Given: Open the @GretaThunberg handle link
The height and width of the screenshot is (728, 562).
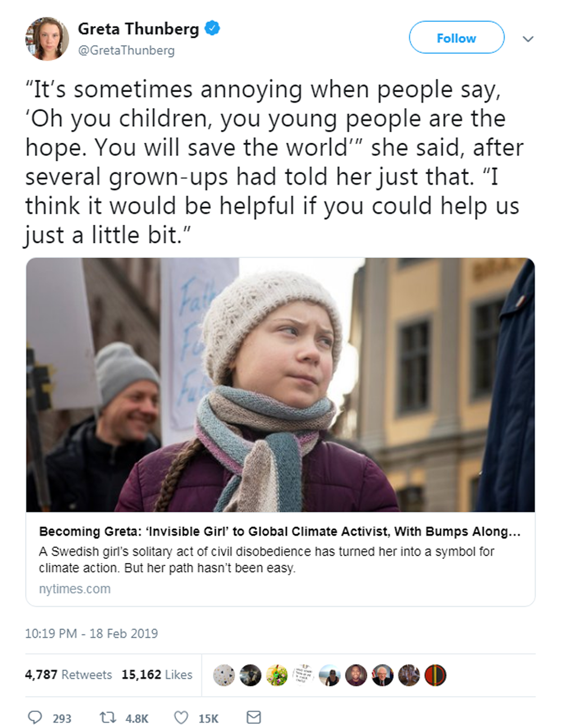Looking at the screenshot, I should click(x=126, y=51).
